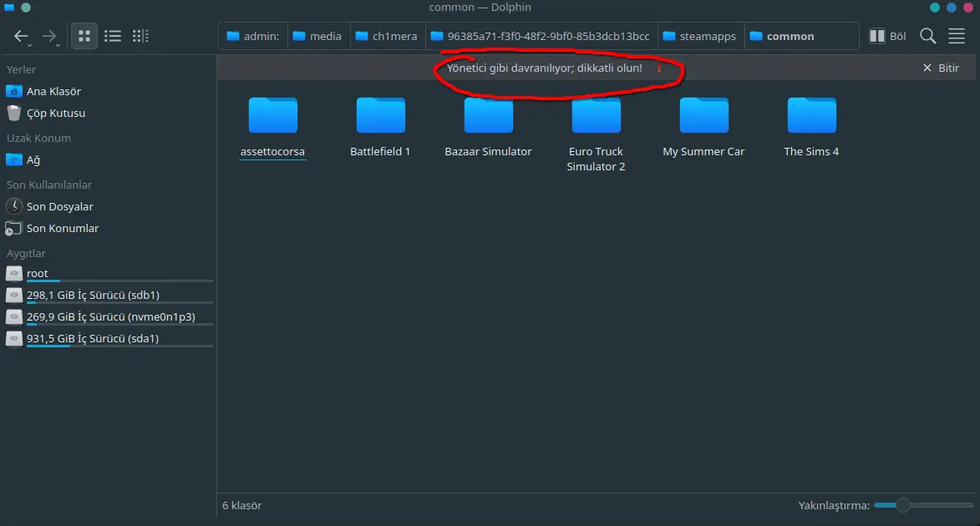Image resolution: width=980 pixels, height=526 pixels.
Task: Click the admin warning message text
Action: [x=545, y=68]
